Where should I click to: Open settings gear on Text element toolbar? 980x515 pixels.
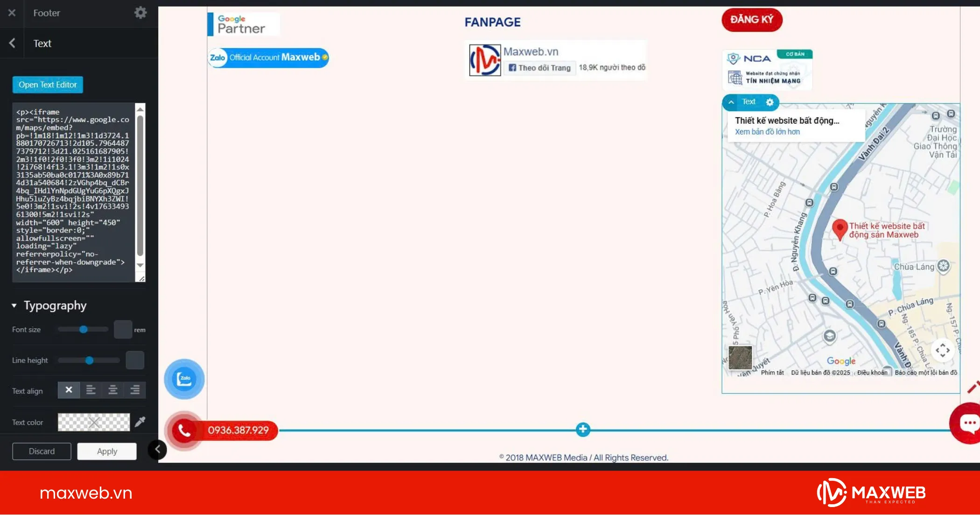pyautogui.click(x=770, y=102)
